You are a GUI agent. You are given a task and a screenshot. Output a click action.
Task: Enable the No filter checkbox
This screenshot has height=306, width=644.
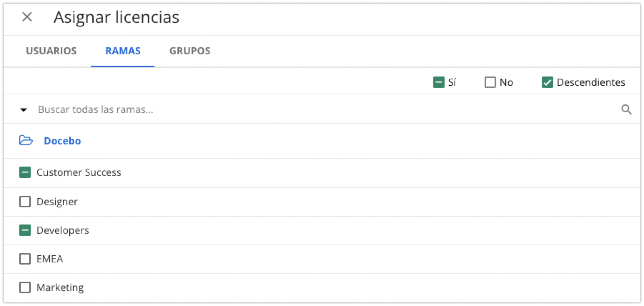point(490,82)
